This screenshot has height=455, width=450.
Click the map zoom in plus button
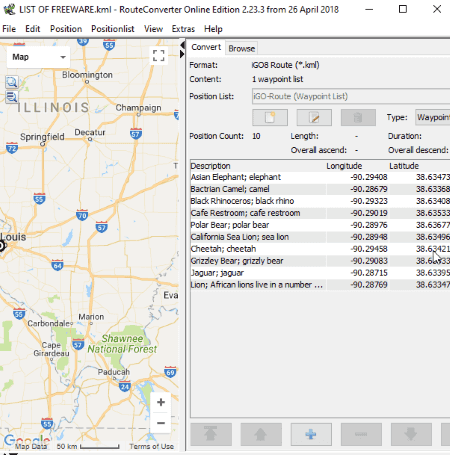[x=161, y=402]
